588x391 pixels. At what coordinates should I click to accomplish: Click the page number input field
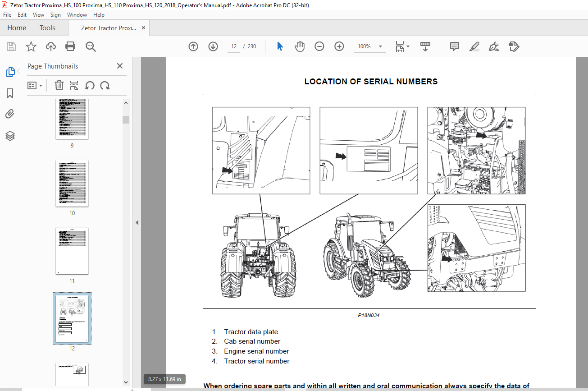234,46
